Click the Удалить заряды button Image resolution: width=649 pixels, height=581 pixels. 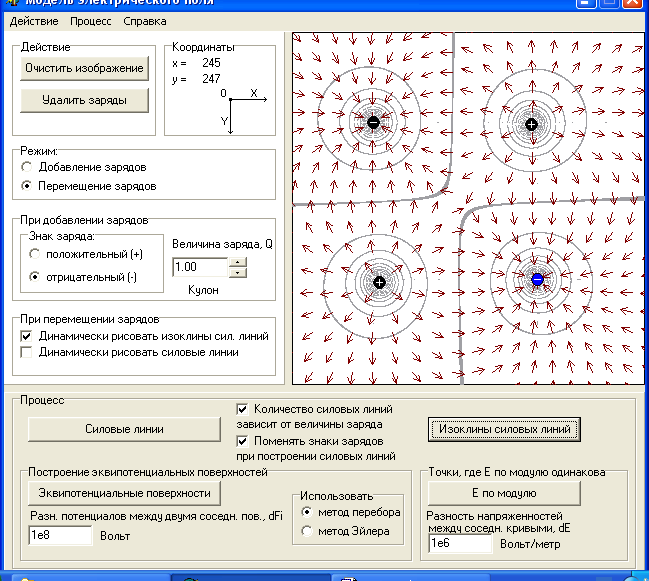tap(84, 100)
